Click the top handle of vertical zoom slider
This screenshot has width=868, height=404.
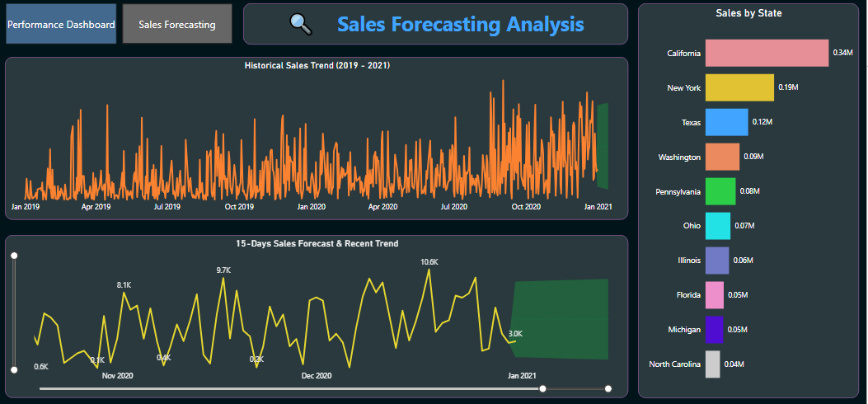click(14, 255)
